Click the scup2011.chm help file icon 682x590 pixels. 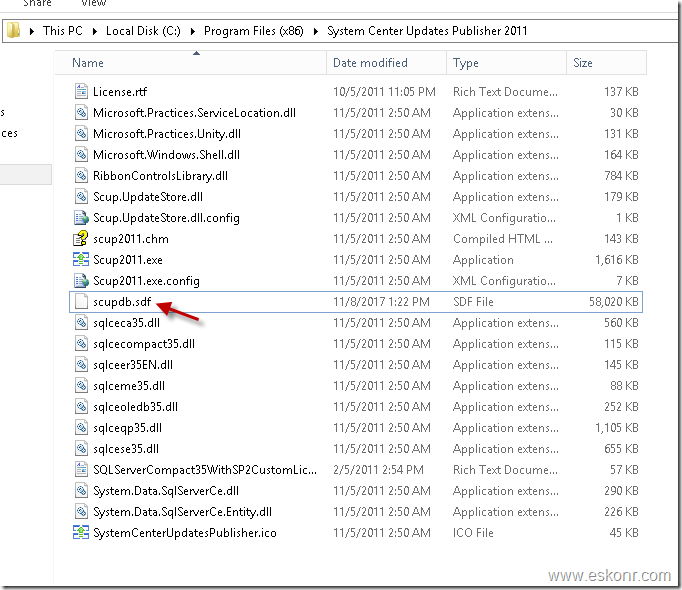click(80, 238)
